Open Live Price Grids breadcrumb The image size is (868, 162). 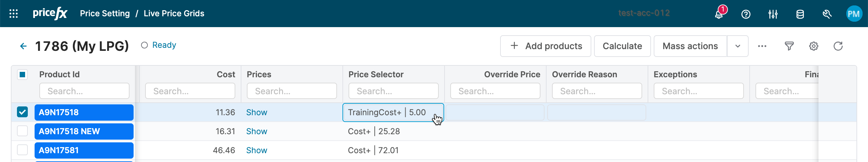174,14
